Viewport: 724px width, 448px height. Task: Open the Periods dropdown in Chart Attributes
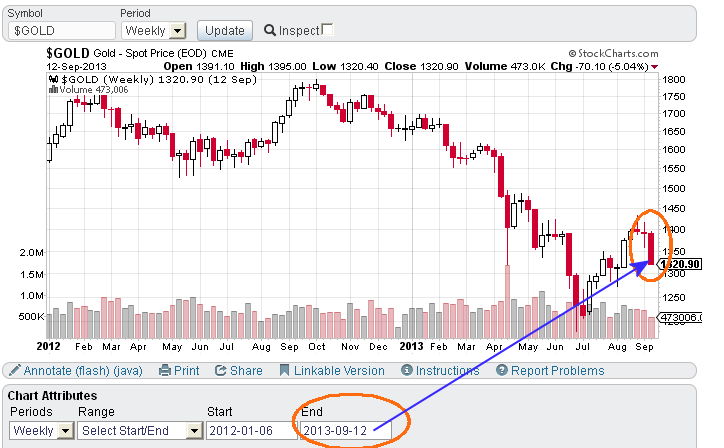[41, 431]
